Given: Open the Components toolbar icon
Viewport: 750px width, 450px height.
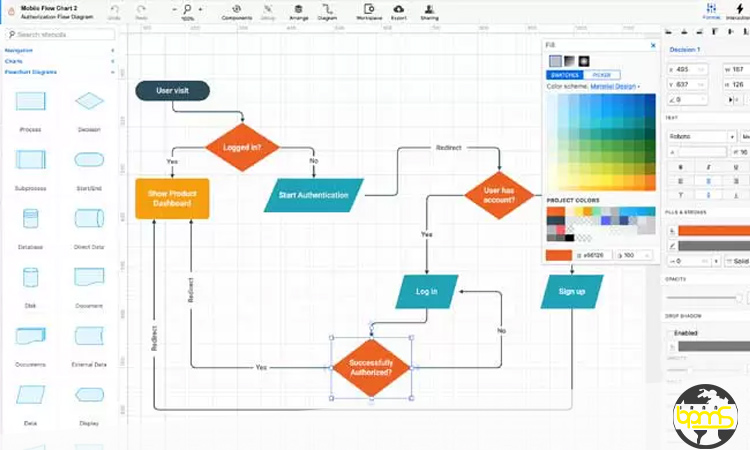Looking at the screenshot, I should tap(237, 10).
